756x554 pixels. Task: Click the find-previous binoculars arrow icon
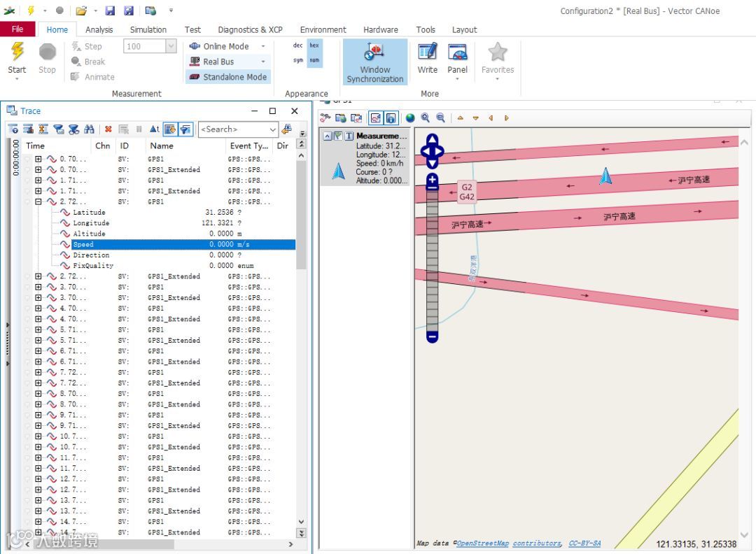click(287, 129)
